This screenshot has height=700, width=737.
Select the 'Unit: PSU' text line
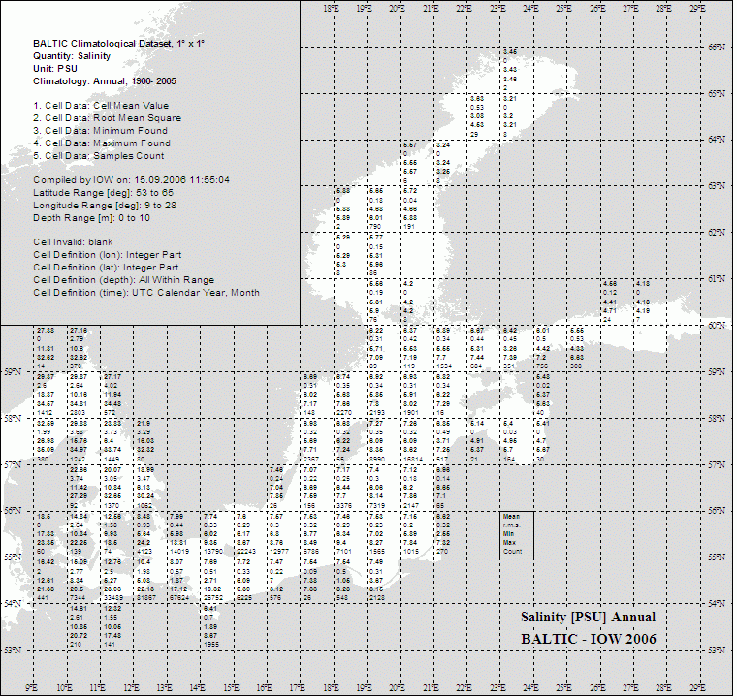tap(58, 68)
